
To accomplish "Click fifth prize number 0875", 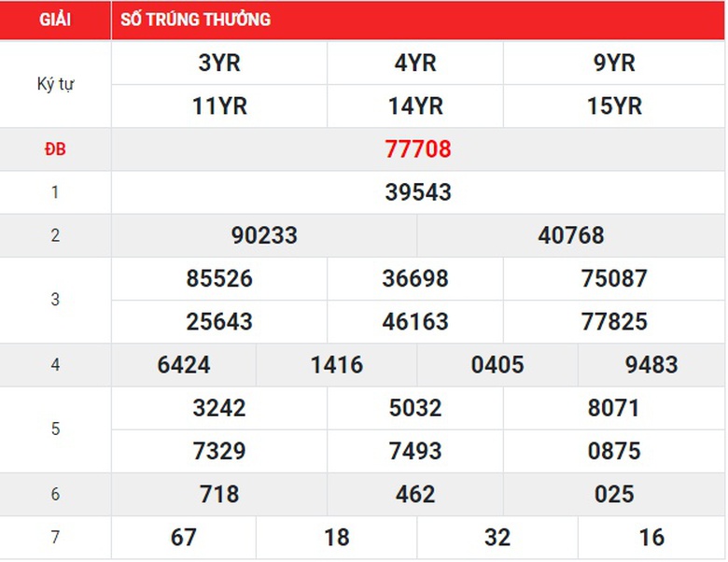I will (x=614, y=451).
